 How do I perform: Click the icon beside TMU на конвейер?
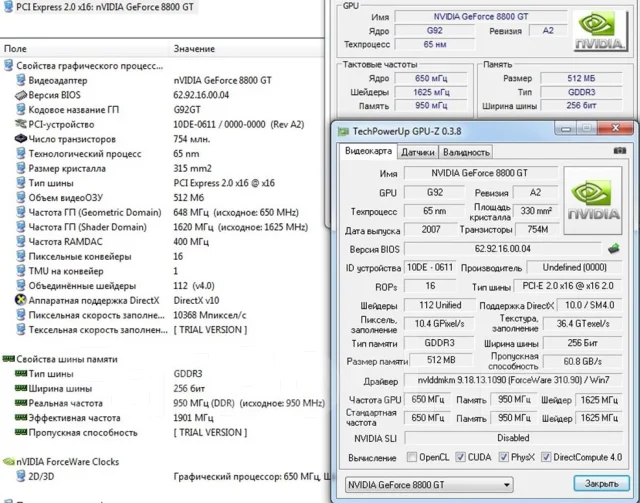(21, 271)
